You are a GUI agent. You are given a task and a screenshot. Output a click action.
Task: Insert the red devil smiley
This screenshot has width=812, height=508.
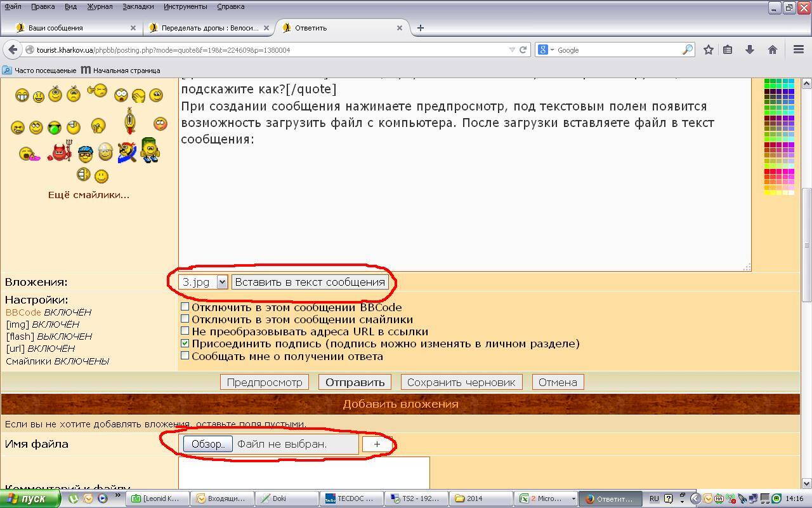pos(60,152)
